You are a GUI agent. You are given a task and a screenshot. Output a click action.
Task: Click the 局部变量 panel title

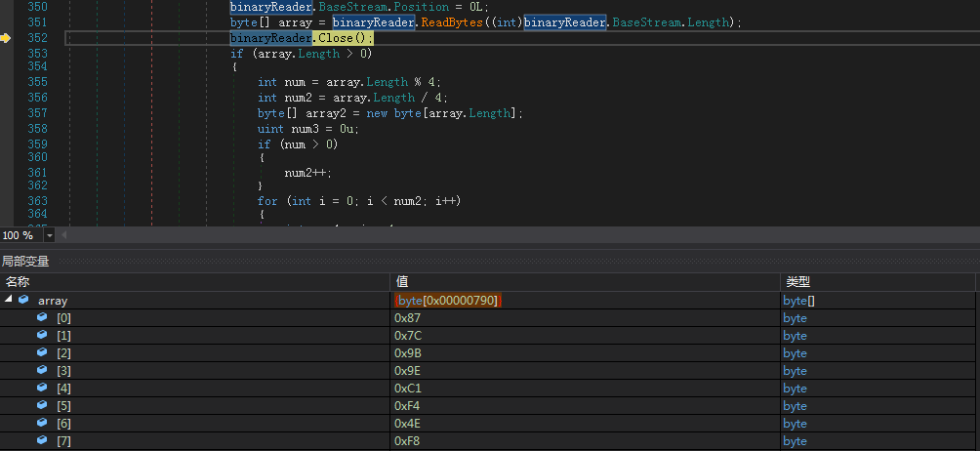pos(25,261)
